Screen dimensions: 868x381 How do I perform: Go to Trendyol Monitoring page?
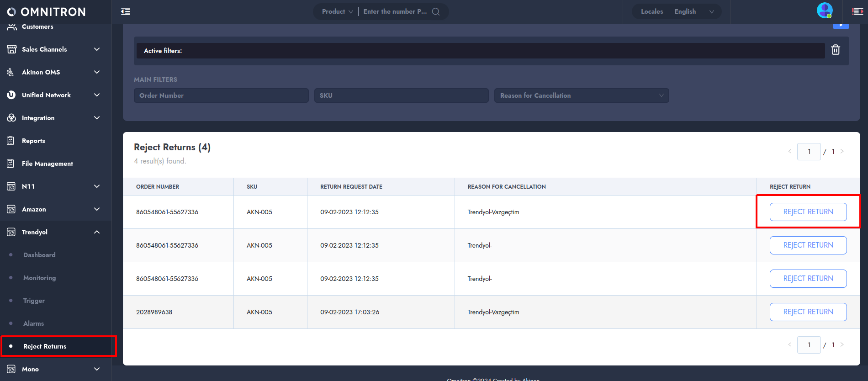(x=39, y=278)
